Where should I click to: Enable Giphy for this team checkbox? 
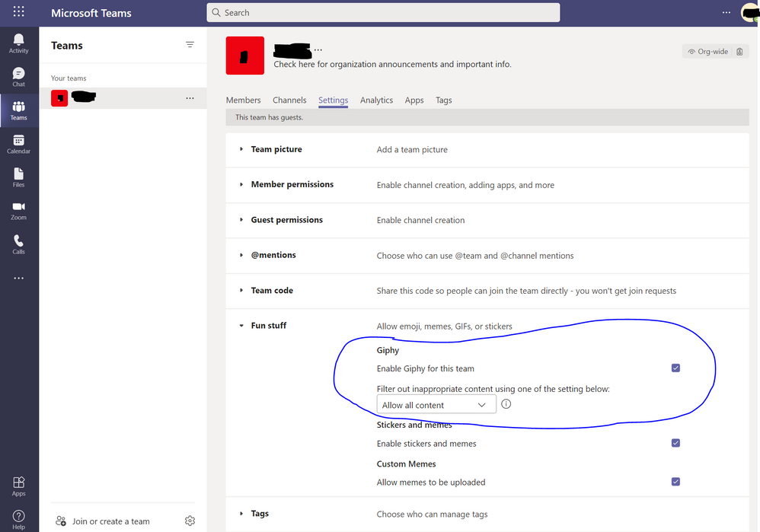pos(675,368)
